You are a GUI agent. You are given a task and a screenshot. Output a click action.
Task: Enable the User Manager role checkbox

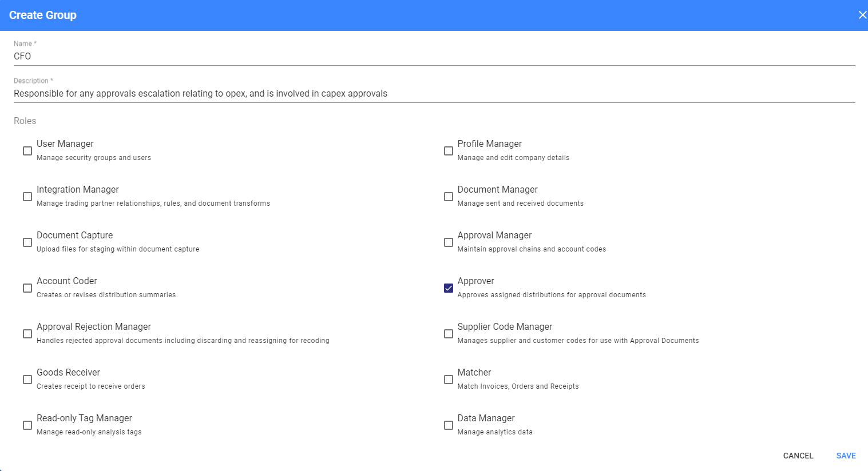click(x=27, y=151)
